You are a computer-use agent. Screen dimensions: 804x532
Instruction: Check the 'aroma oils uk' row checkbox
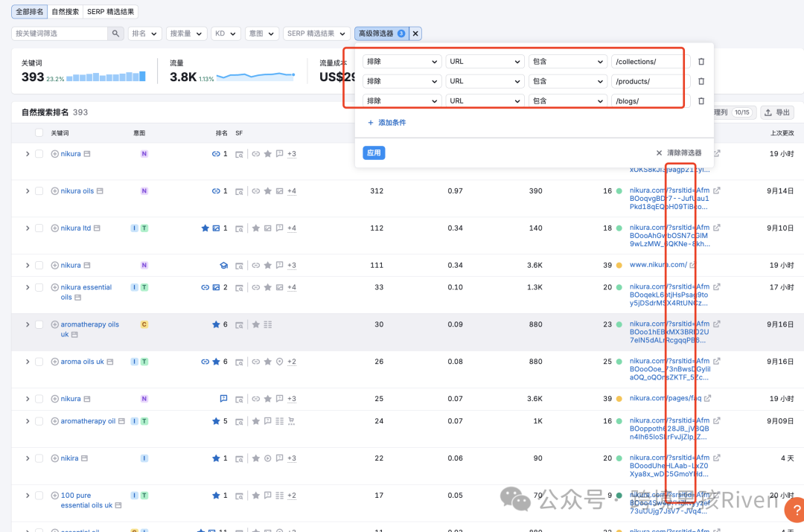click(39, 362)
